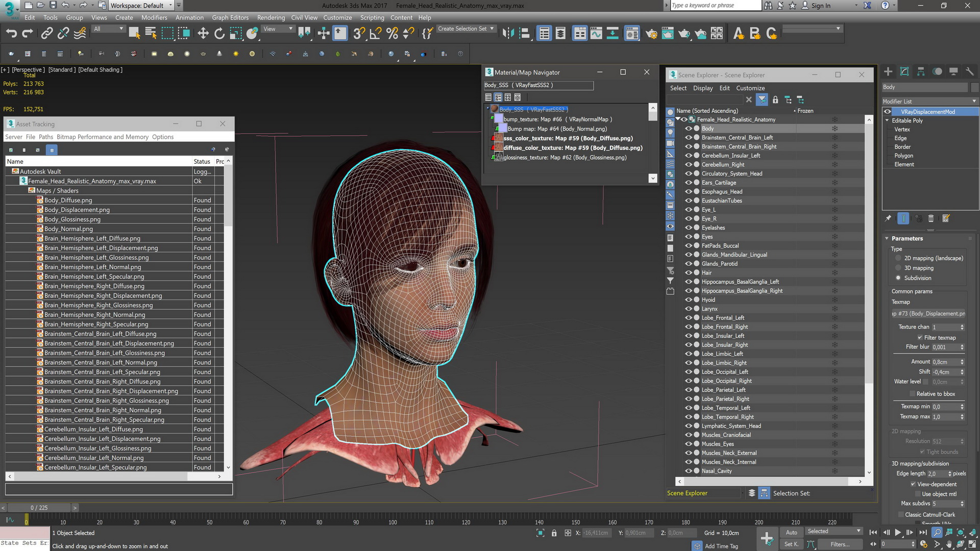Viewport: 980px width, 551px height.
Task: Click Amount spinner arrows
Action: pos(962,362)
